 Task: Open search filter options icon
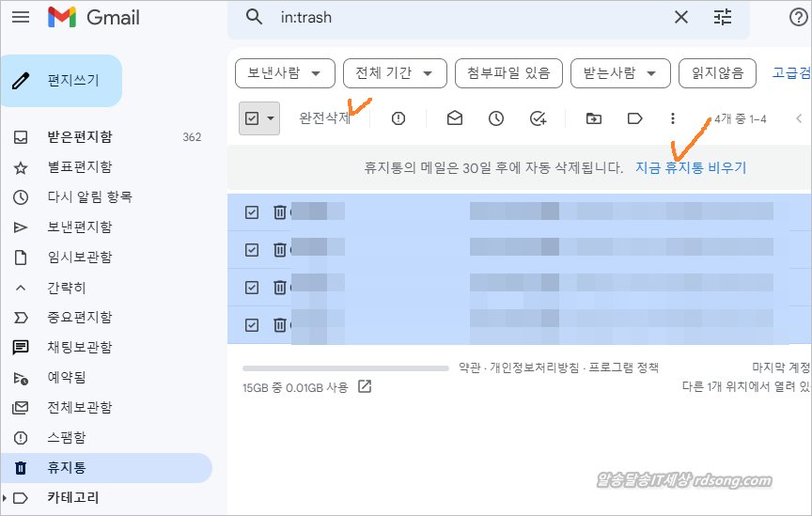723,17
